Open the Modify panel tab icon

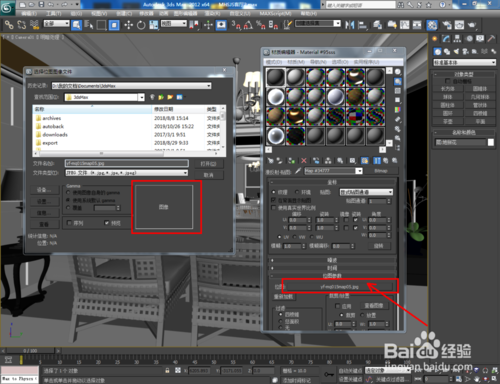pyautogui.click(x=446, y=39)
